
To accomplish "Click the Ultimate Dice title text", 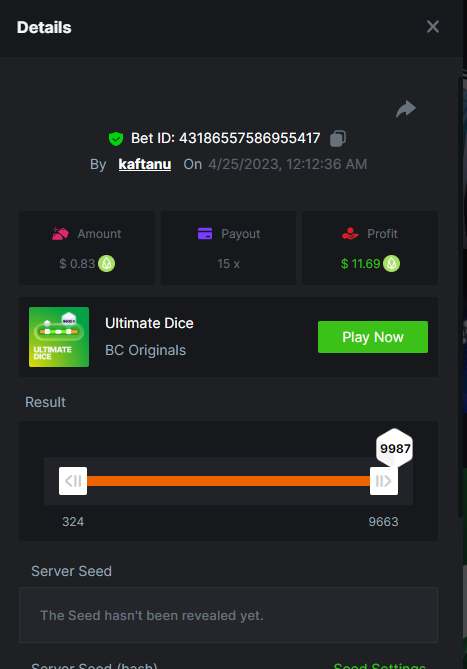I will 149,323.
